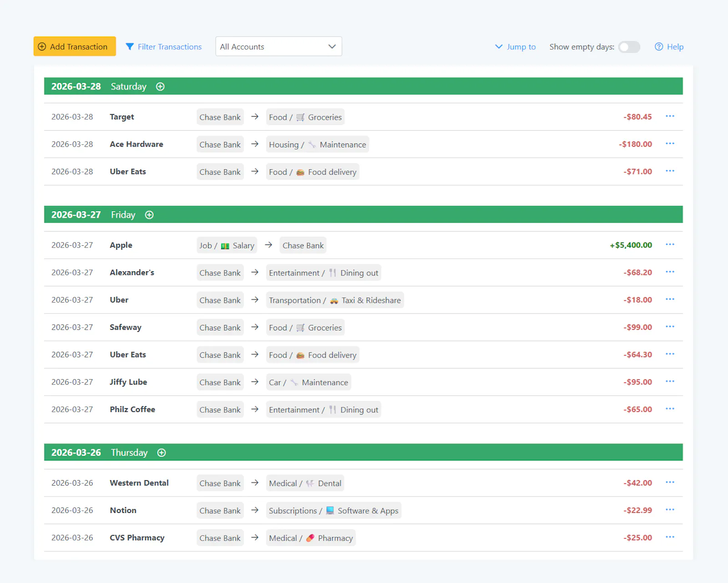Open the All Accounts dropdown

pos(278,46)
